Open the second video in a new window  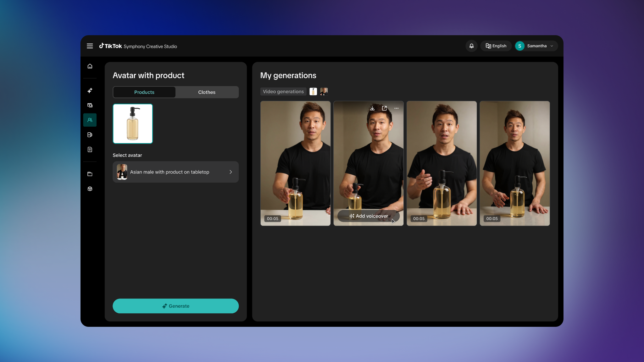pyautogui.click(x=384, y=108)
